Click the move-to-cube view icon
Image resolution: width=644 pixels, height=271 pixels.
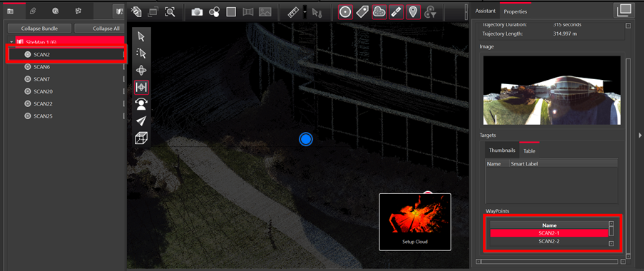point(136,12)
